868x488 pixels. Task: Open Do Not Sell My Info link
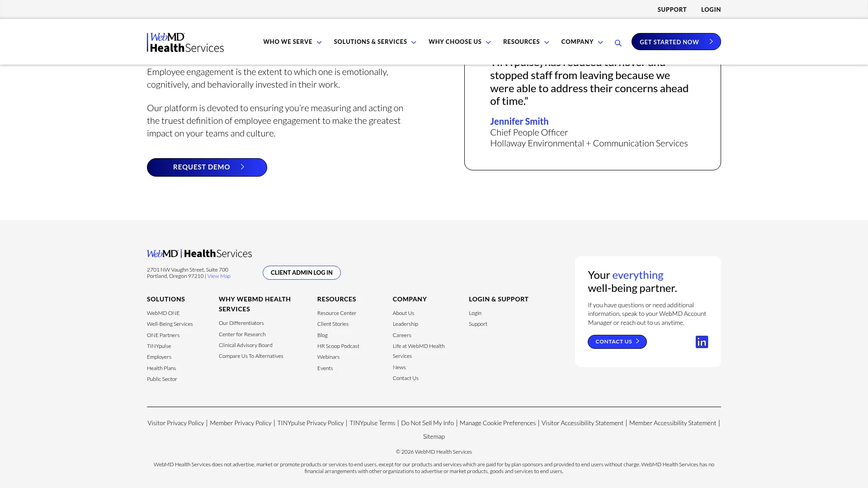(427, 423)
